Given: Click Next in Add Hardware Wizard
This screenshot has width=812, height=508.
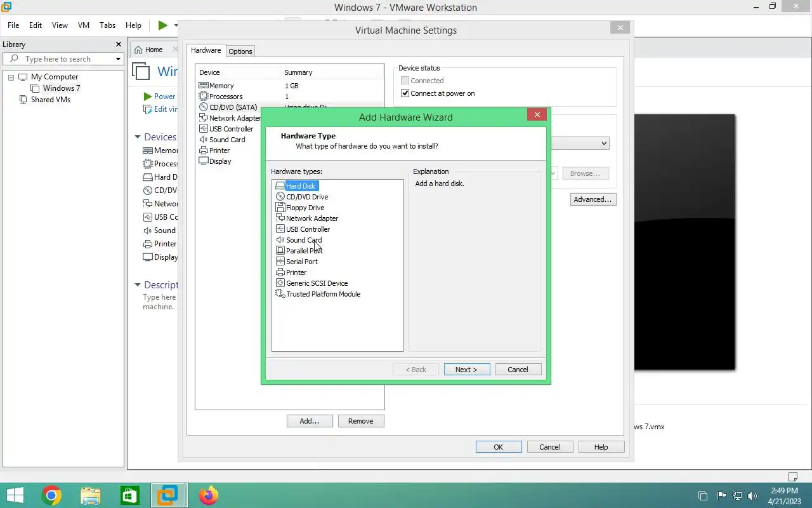Looking at the screenshot, I should click(466, 370).
